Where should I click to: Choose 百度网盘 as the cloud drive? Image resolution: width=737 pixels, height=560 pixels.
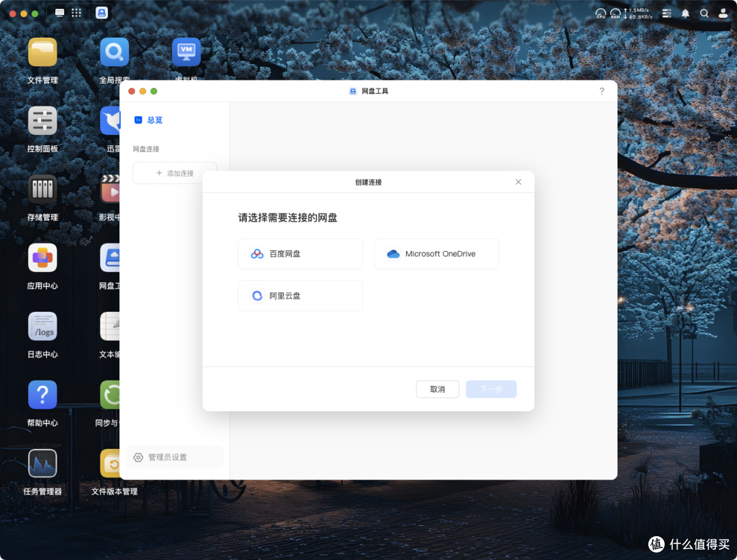300,254
